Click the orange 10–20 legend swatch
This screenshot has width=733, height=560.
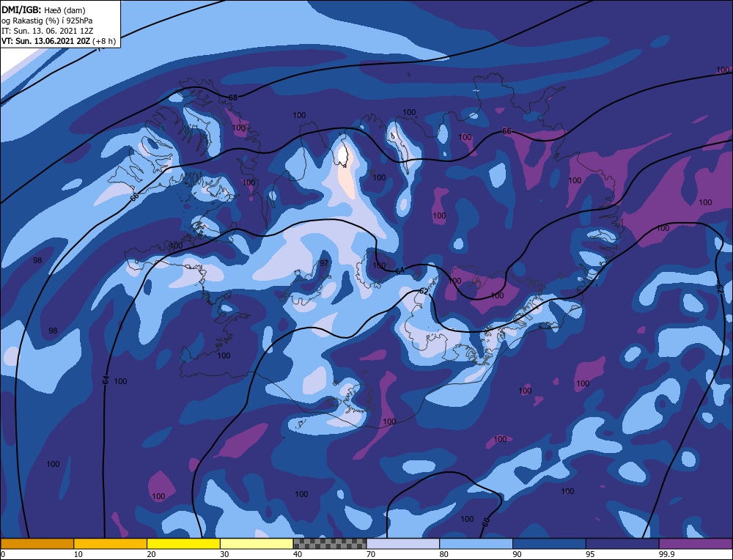pyautogui.click(x=111, y=543)
